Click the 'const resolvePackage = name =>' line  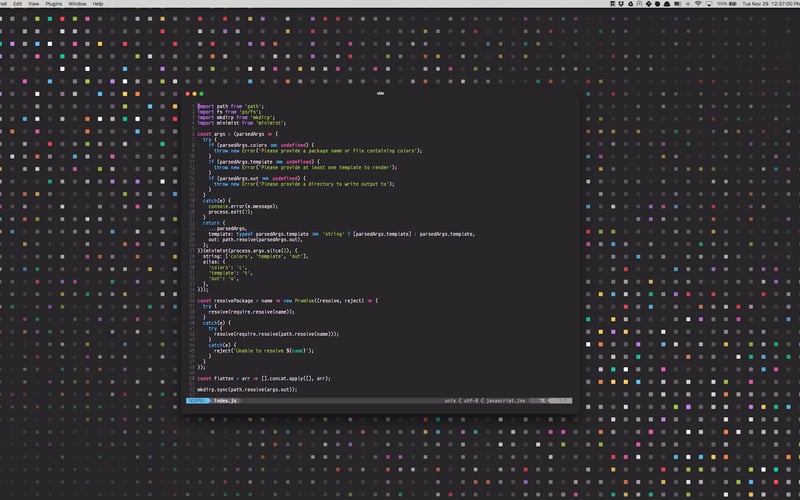[288, 301]
